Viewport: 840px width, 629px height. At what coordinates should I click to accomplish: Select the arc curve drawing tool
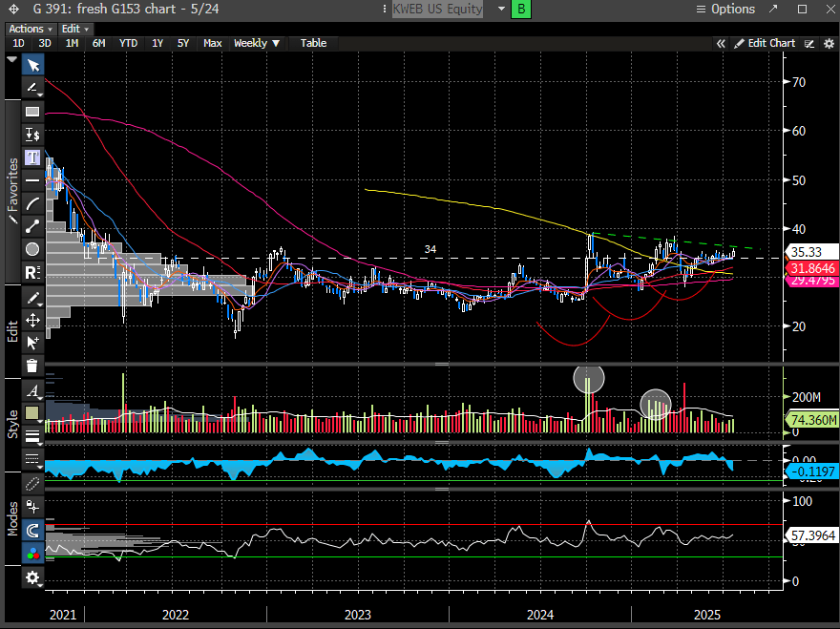(x=32, y=203)
